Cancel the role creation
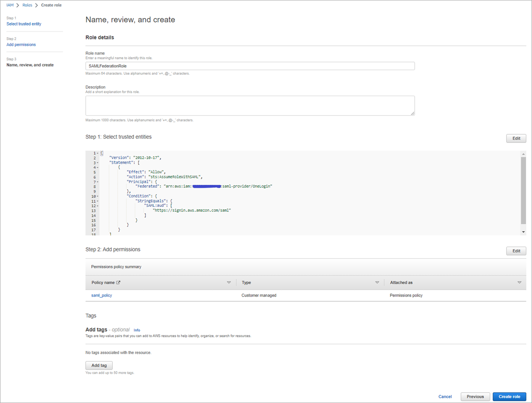Viewport: 532px width, 403px height. pos(445,397)
